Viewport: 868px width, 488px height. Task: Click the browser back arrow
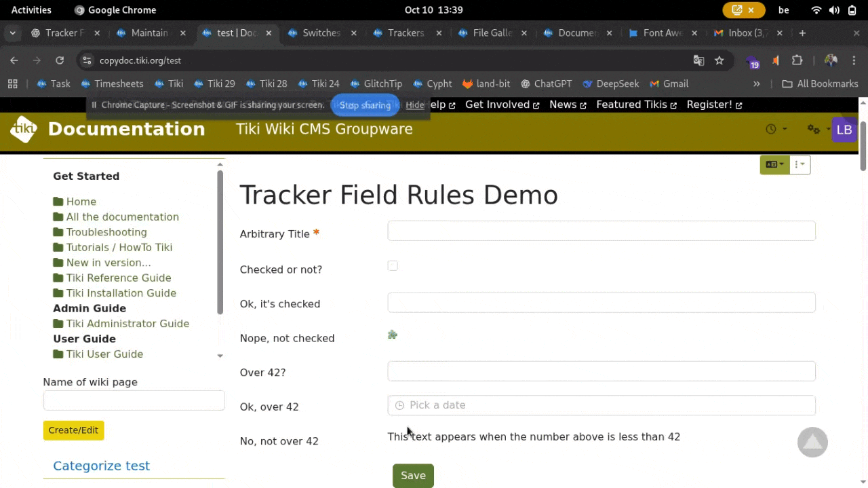click(14, 60)
